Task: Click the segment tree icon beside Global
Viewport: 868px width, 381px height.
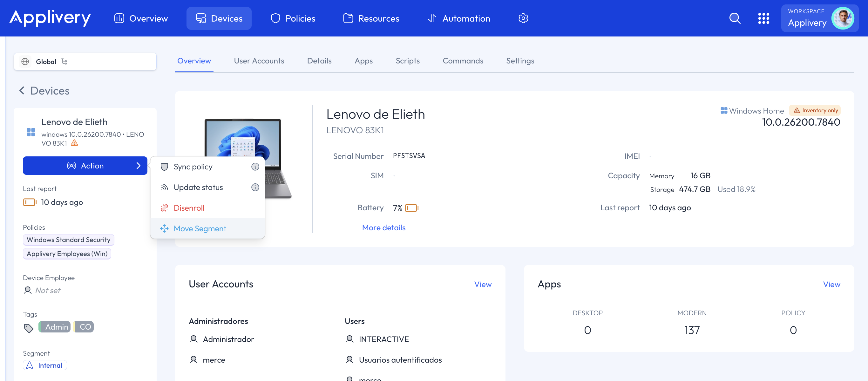Action: tap(64, 61)
